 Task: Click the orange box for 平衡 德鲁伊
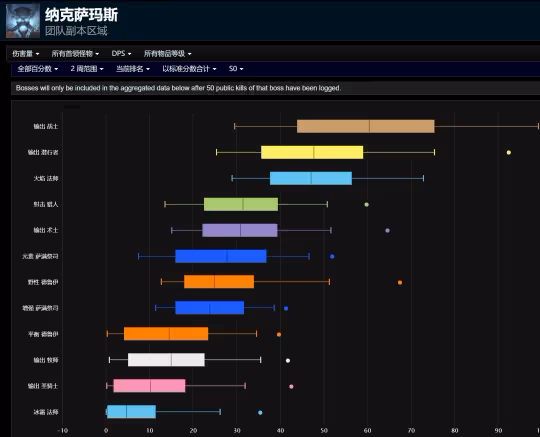pos(166,334)
